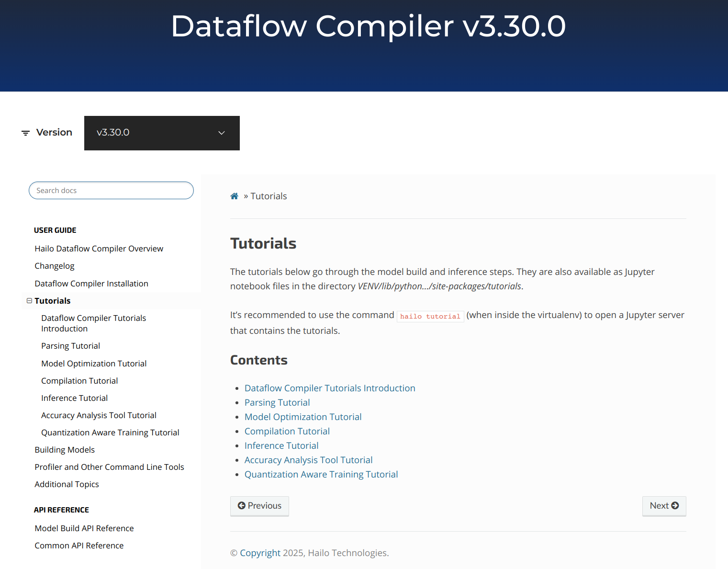Open Common API Reference
Image resolution: width=728 pixels, height=569 pixels.
[x=79, y=546]
